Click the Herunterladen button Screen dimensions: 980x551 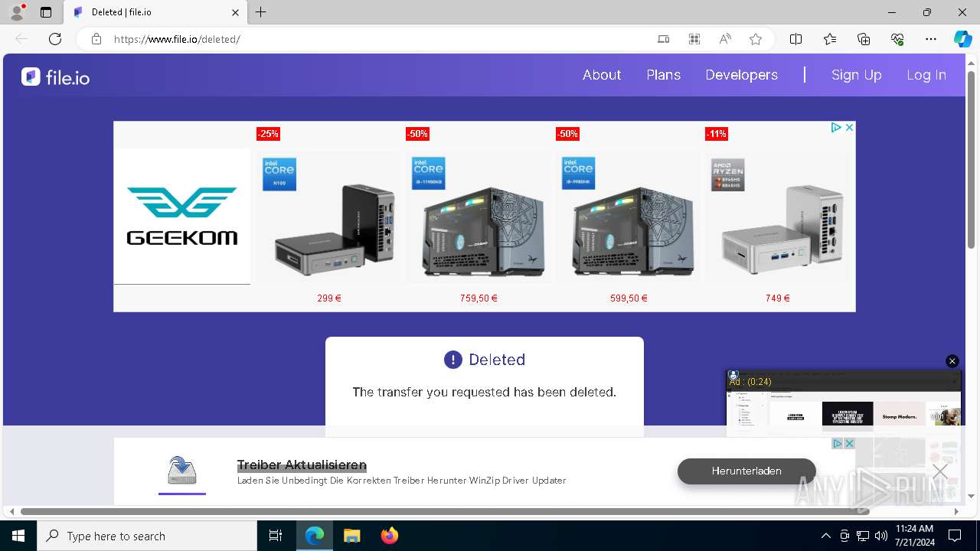tap(746, 471)
